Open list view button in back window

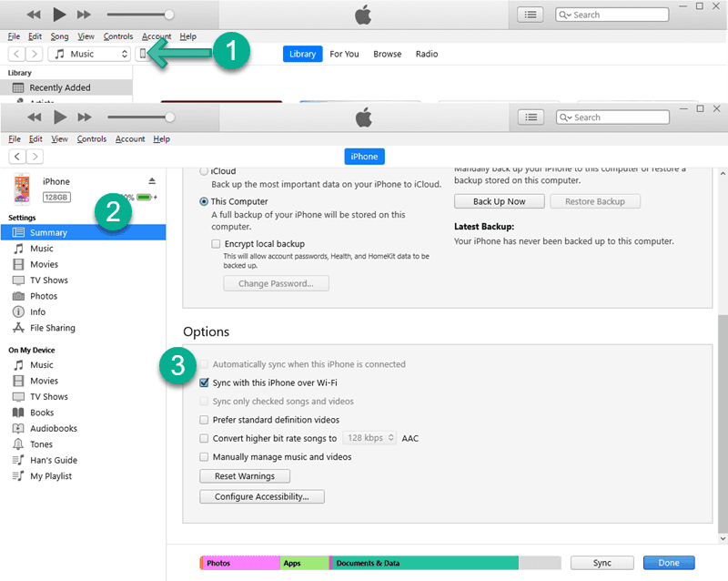coord(531,15)
